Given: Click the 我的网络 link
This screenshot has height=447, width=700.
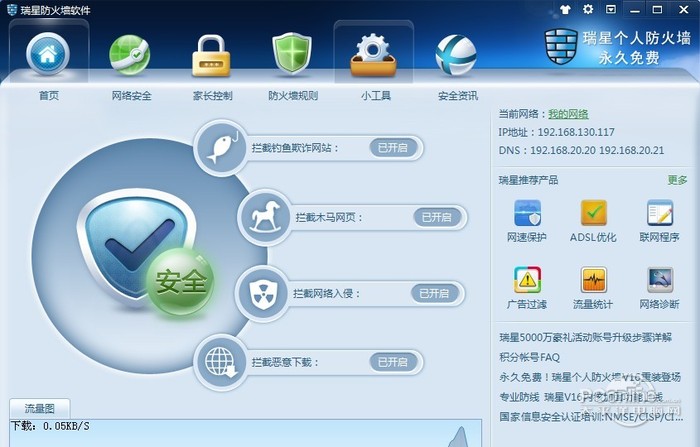Looking at the screenshot, I should click(x=568, y=114).
